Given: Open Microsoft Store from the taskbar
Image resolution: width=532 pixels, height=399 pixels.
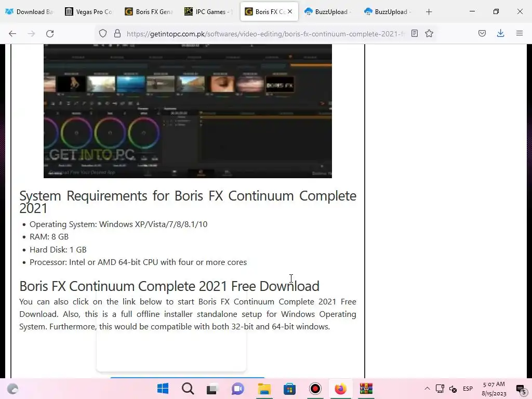Looking at the screenshot, I should [x=289, y=389].
